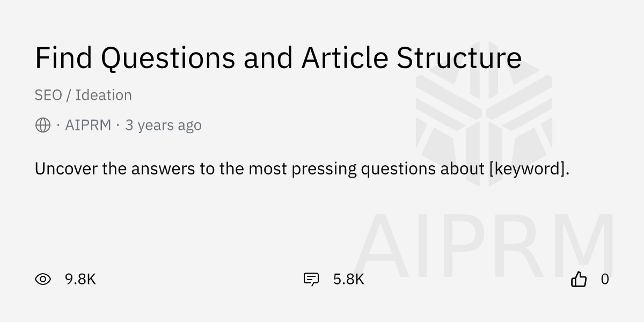Select the Ideation activity label
This screenshot has width=644, height=322.
(104, 95)
